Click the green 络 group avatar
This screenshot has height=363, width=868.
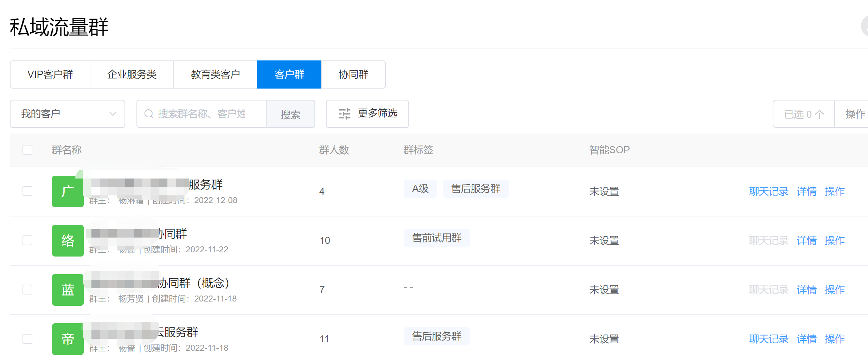pos(68,241)
